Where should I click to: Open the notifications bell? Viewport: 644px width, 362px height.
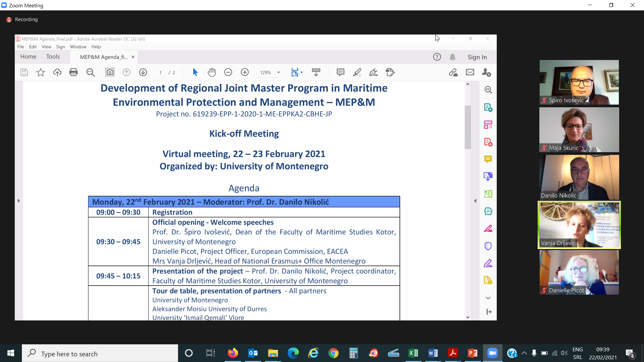[452, 57]
